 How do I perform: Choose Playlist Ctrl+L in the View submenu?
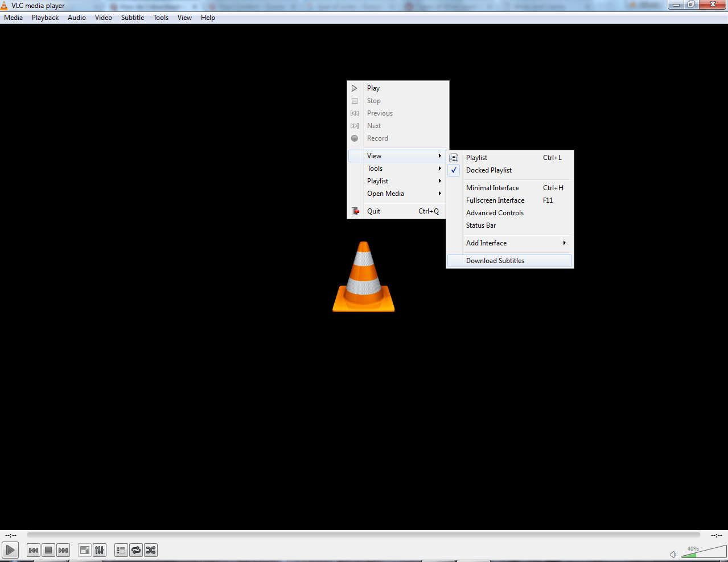click(509, 158)
